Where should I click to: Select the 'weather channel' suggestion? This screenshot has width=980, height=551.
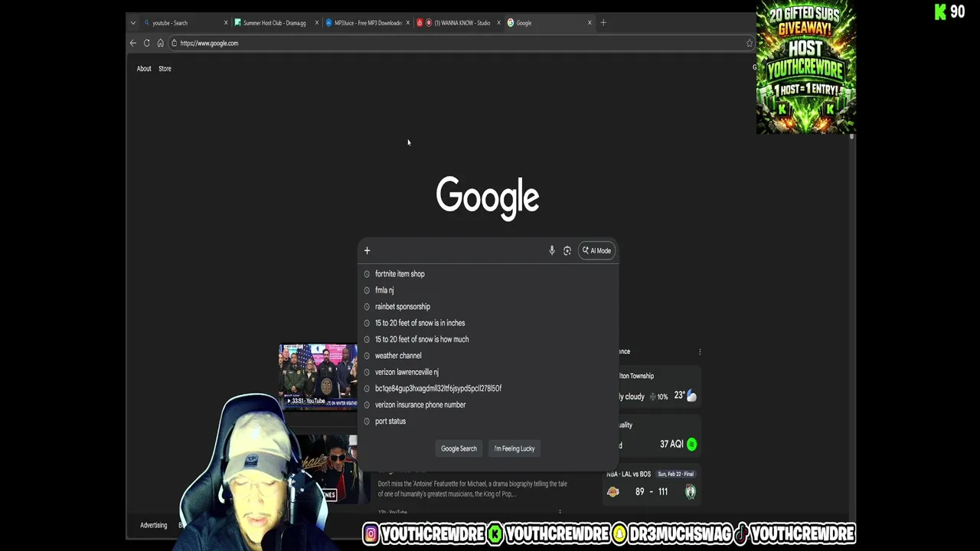point(488,355)
